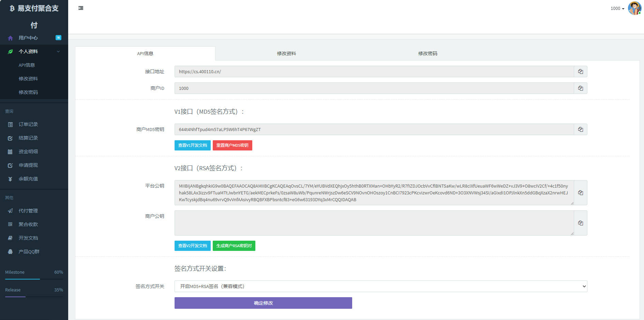The height and width of the screenshot is (320, 644).
Task: Click the user avatar picture
Action: [x=634, y=8]
